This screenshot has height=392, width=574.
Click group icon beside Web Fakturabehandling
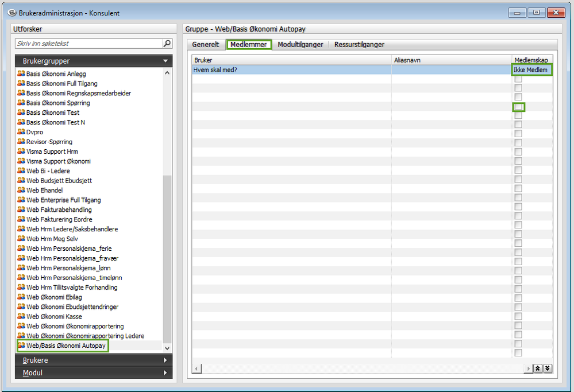point(21,209)
